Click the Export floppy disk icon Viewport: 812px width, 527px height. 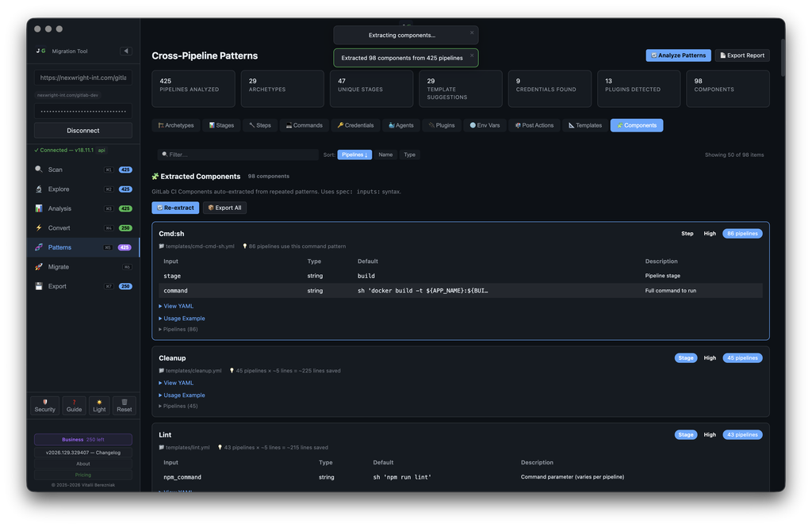(x=39, y=286)
